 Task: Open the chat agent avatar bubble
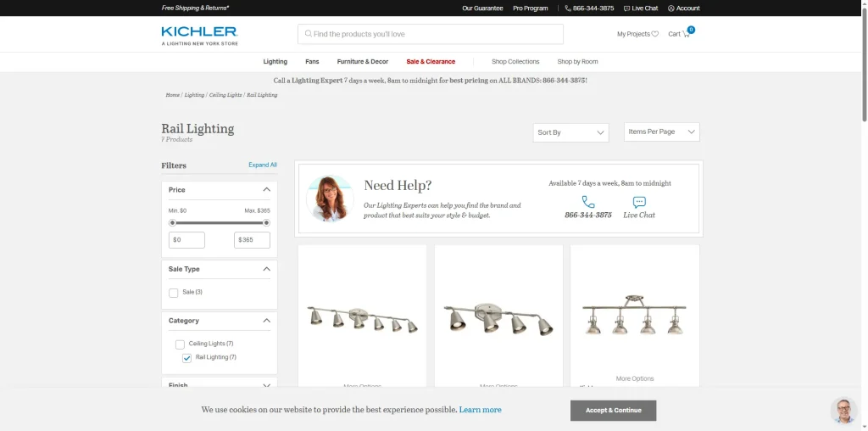tap(843, 411)
